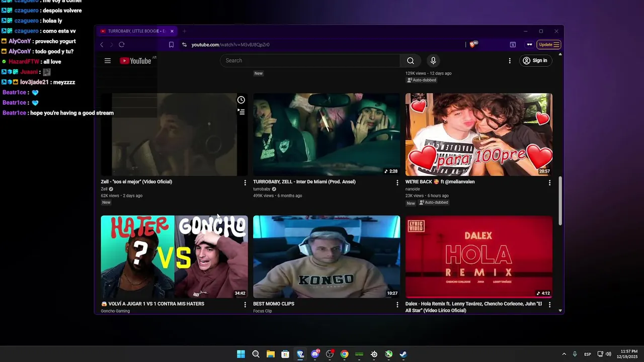This screenshot has height=362, width=644.
Task: Open Google Chrome from the taskbar
Action: coord(344,354)
